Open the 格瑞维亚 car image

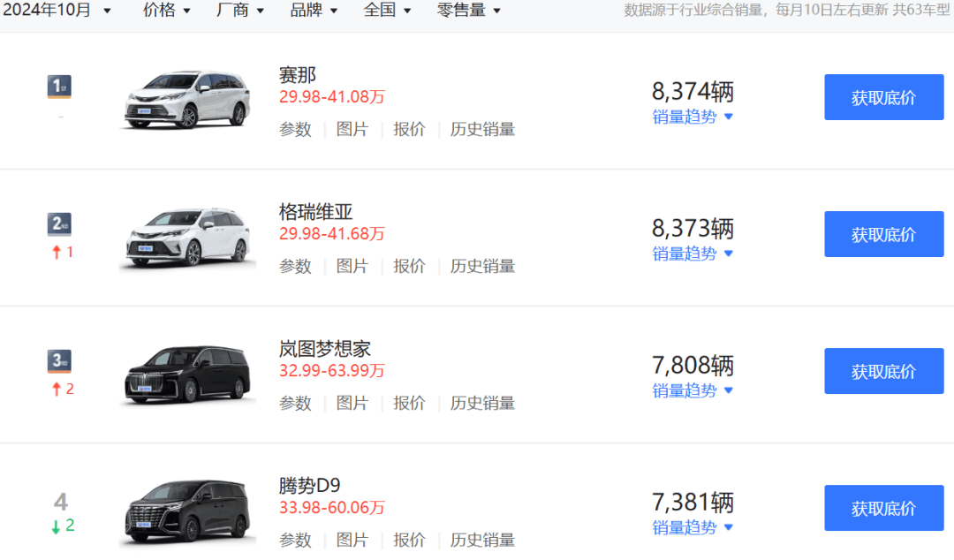187,236
